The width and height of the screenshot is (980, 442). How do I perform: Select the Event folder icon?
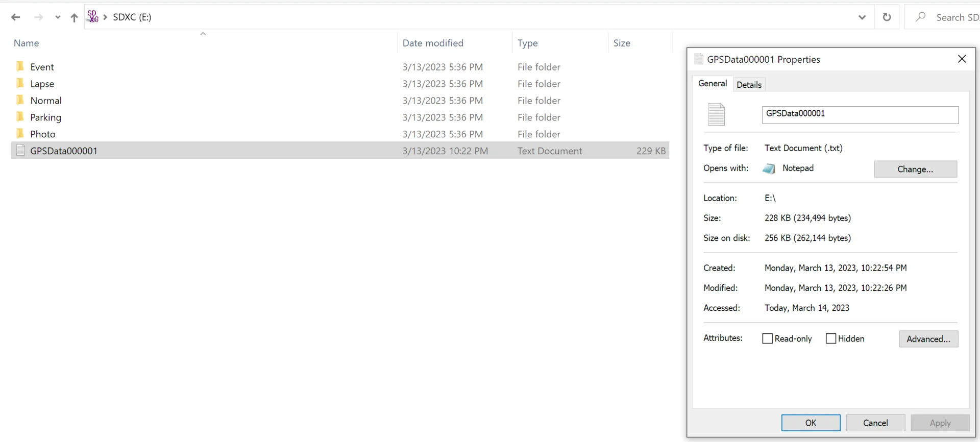coord(20,66)
